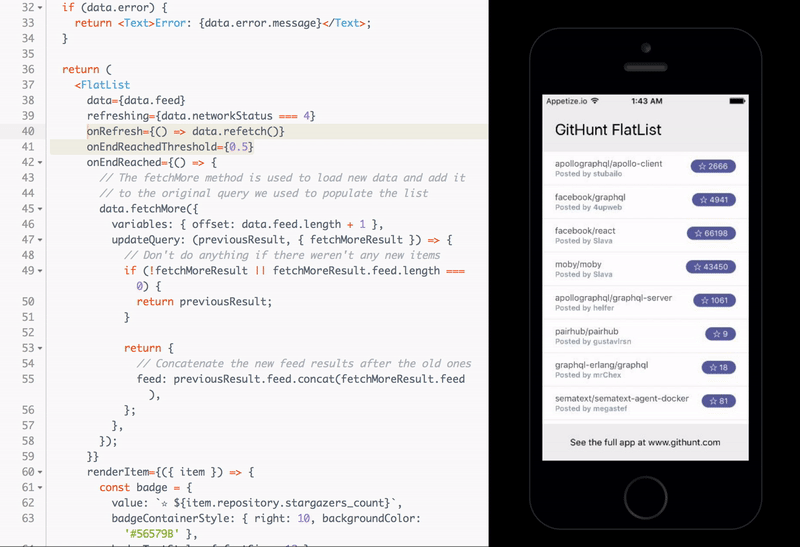Click the 'return previousResult;' statement

(204, 302)
